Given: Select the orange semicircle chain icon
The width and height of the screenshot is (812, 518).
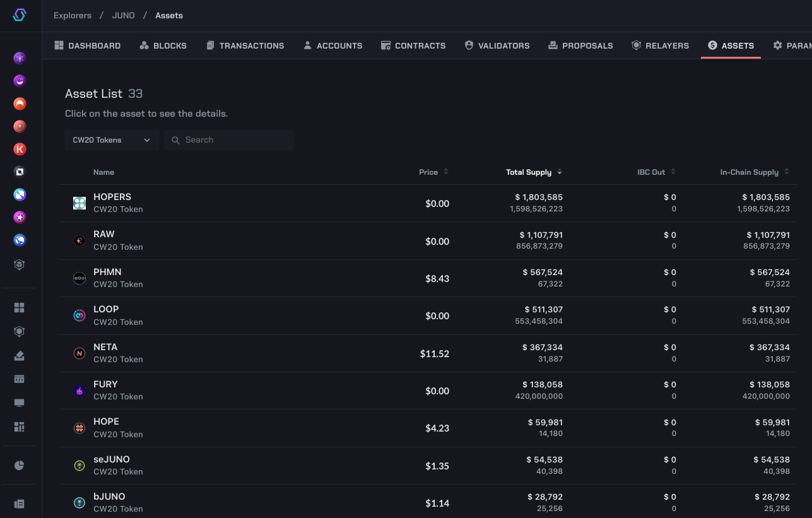Looking at the screenshot, I should pos(20,103).
